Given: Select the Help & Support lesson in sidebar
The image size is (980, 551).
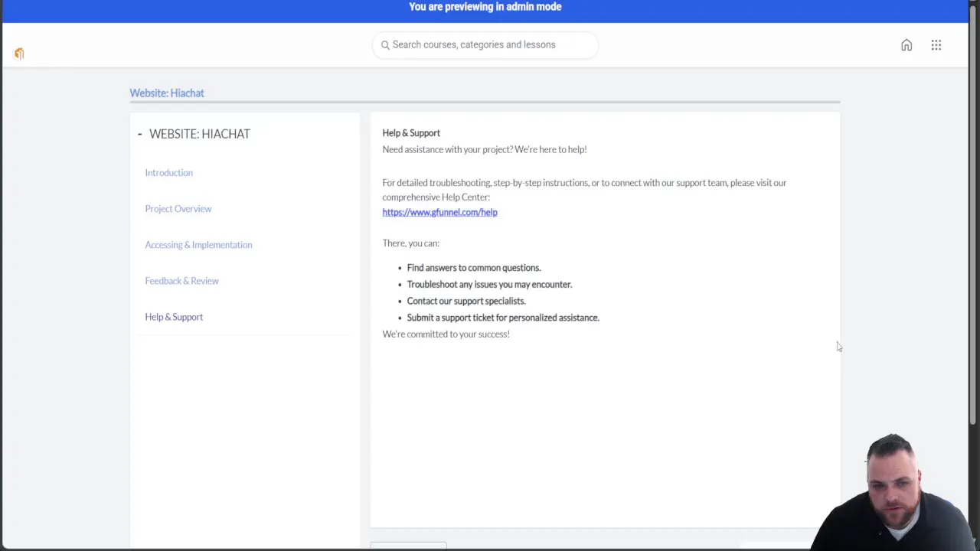Looking at the screenshot, I should click(x=174, y=316).
